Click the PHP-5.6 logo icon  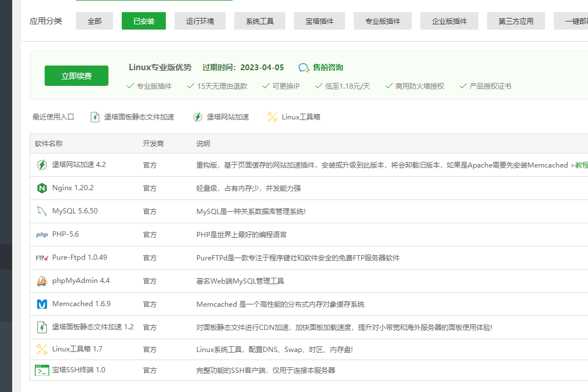point(42,235)
